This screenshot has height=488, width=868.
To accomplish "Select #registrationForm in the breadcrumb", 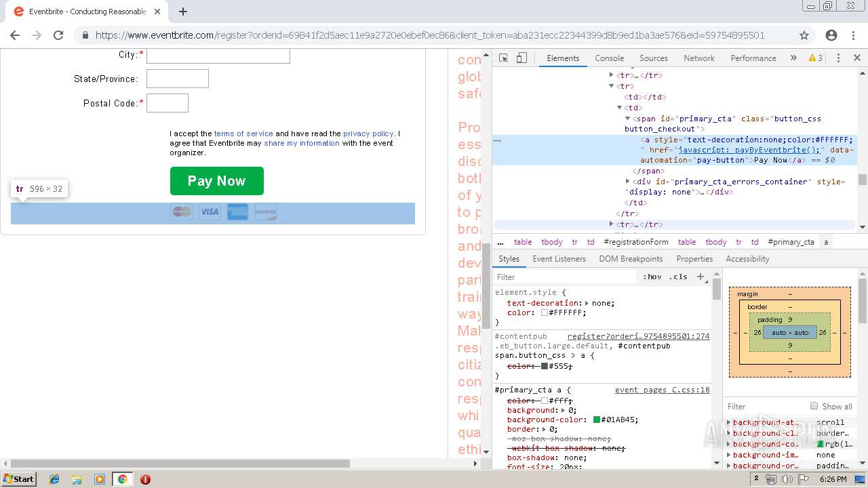I will tap(636, 242).
